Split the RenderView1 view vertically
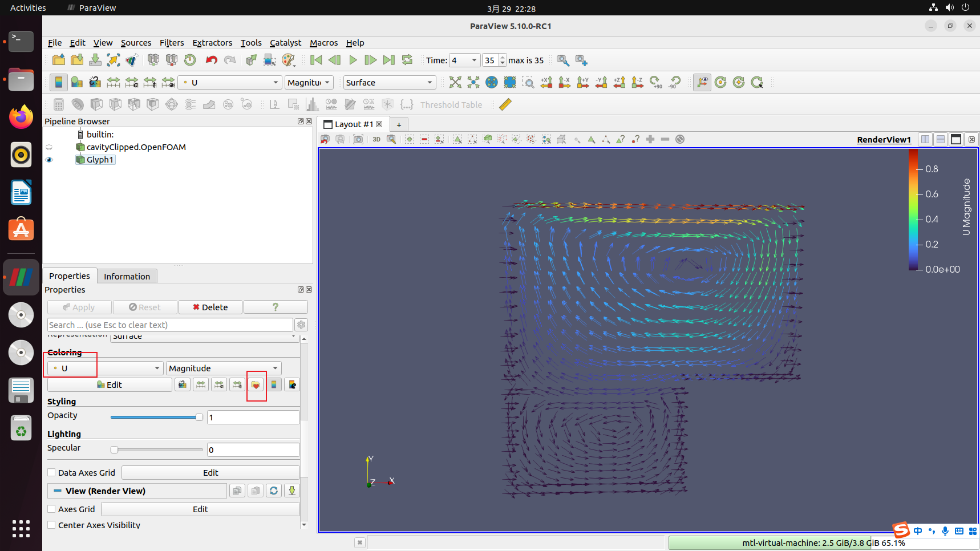The height and width of the screenshot is (551, 980). [941, 139]
